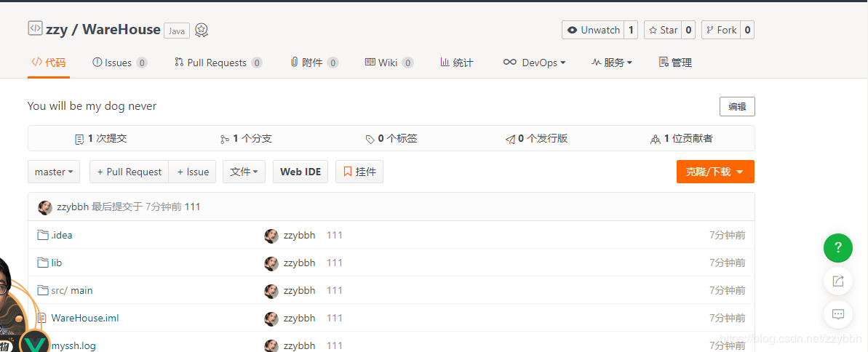Click the + Pull Request button
The image size is (868, 352).
[x=129, y=172]
